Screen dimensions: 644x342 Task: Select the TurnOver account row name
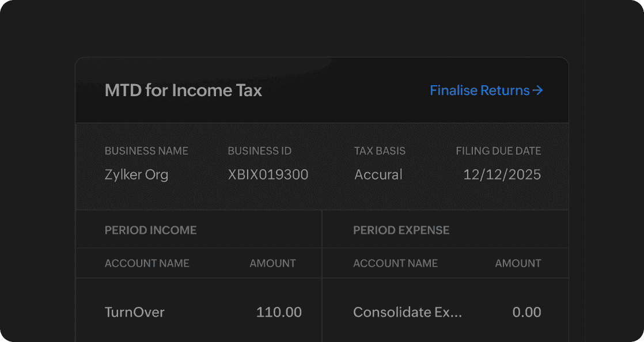(135, 313)
